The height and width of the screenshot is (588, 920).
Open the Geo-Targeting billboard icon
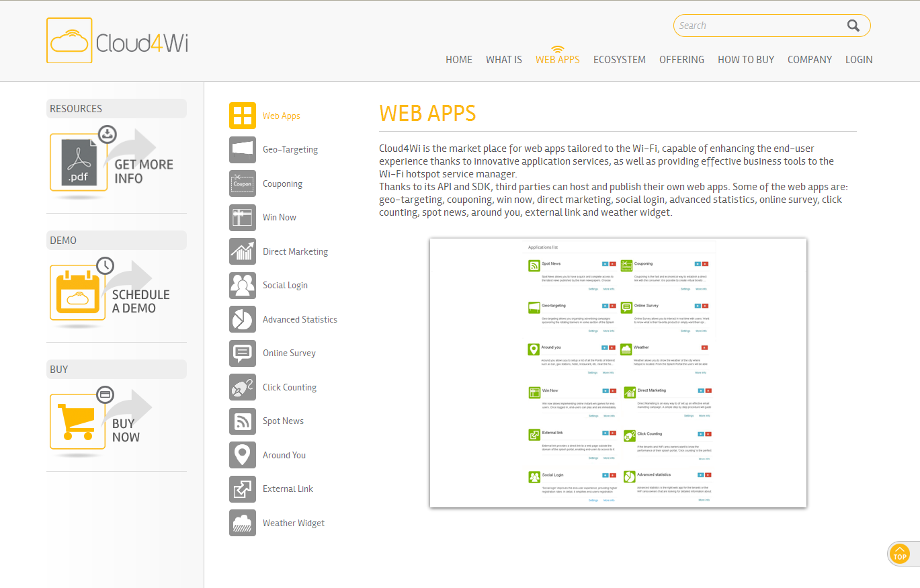point(243,149)
